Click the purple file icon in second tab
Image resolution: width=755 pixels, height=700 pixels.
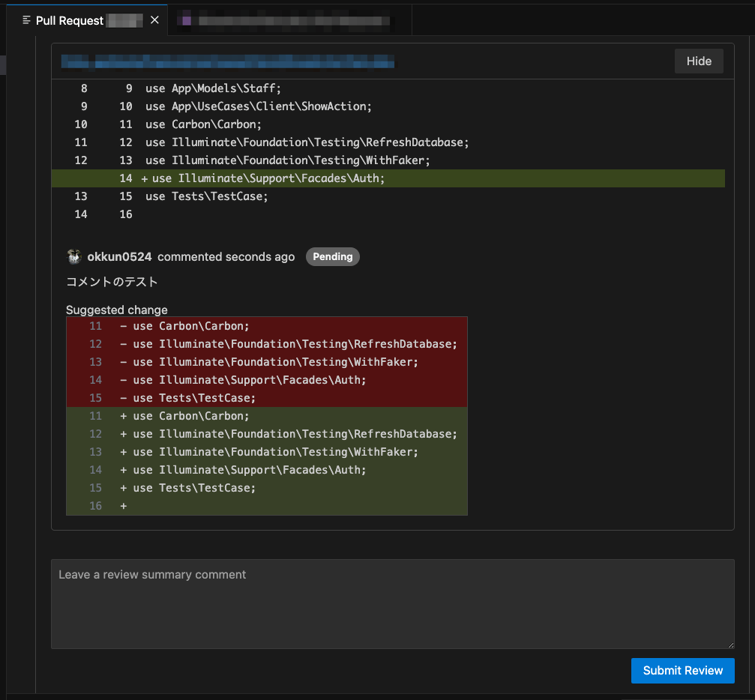(x=187, y=20)
